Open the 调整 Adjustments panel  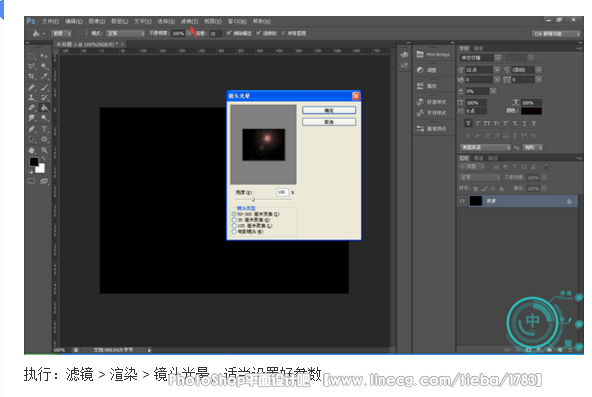click(427, 70)
